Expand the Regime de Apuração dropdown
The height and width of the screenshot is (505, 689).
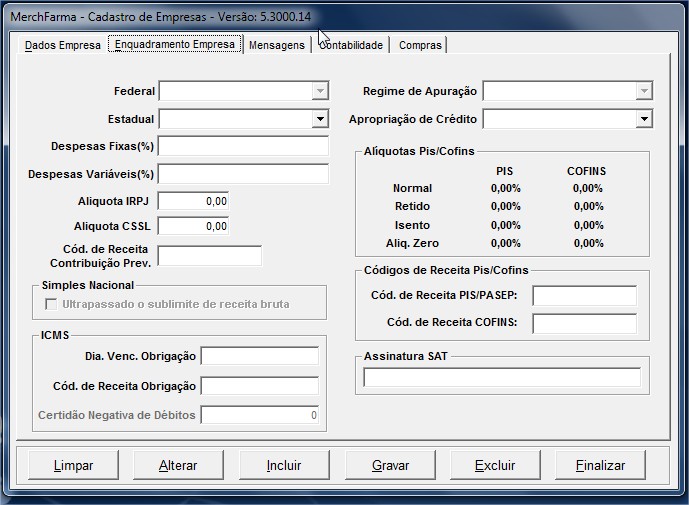point(643,91)
